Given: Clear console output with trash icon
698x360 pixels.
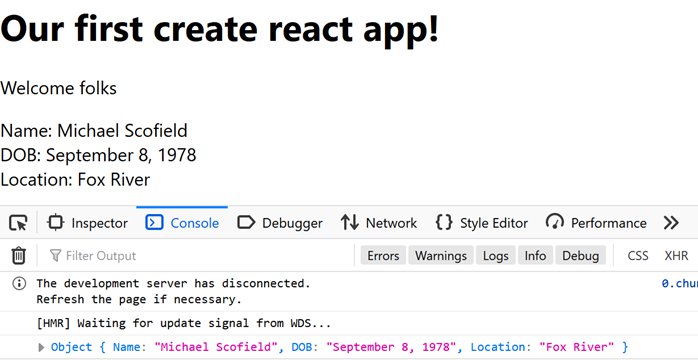Looking at the screenshot, I should (19, 255).
